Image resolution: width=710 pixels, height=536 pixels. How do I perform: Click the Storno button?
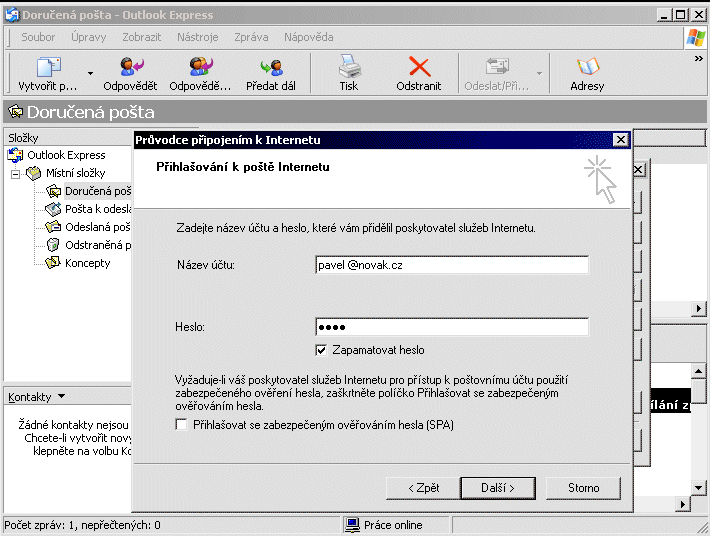click(x=583, y=488)
